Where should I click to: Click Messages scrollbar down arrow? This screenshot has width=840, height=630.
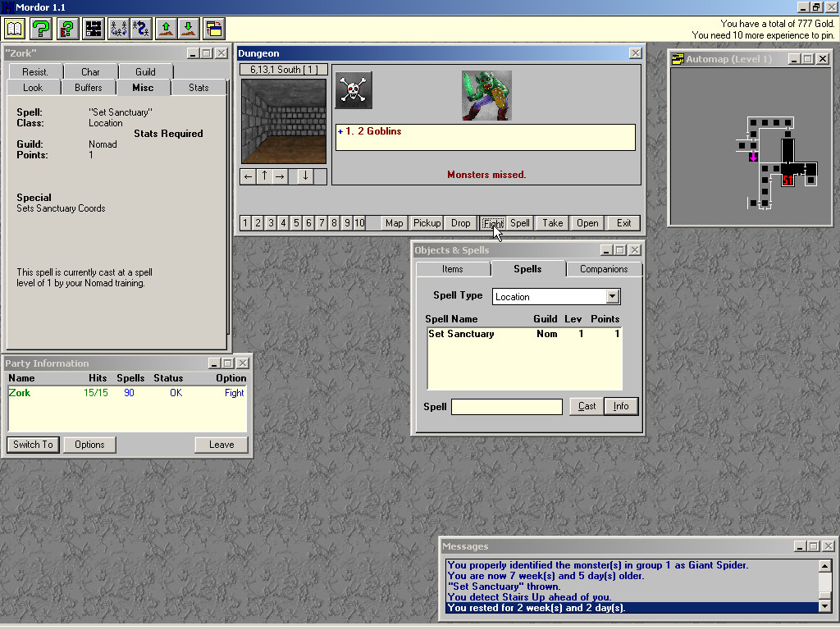[825, 606]
